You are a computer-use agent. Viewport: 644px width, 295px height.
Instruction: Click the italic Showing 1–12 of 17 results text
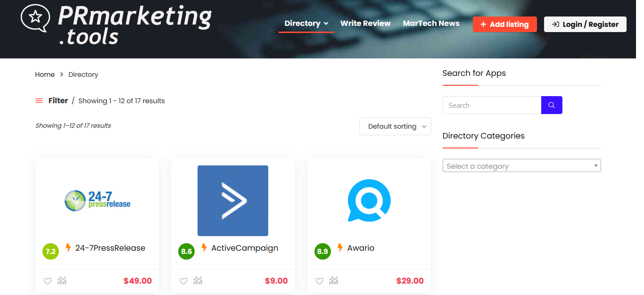(x=73, y=125)
